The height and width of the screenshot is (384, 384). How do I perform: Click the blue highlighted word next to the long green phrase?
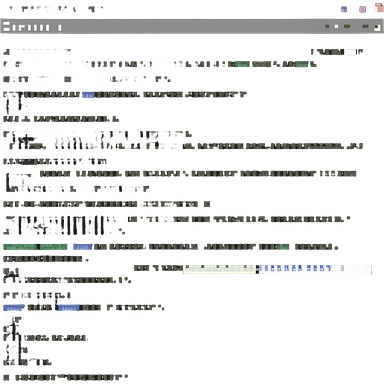[83, 247]
